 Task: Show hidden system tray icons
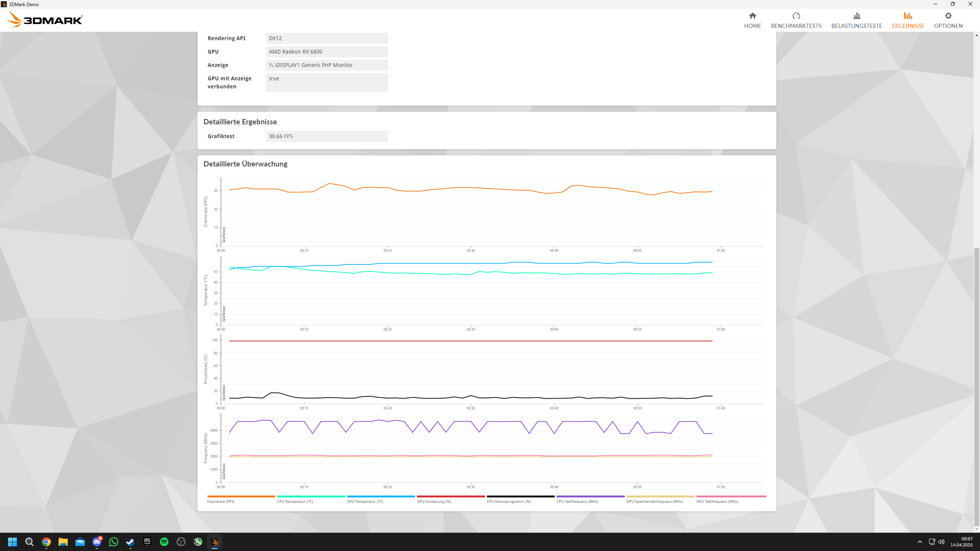tap(920, 542)
